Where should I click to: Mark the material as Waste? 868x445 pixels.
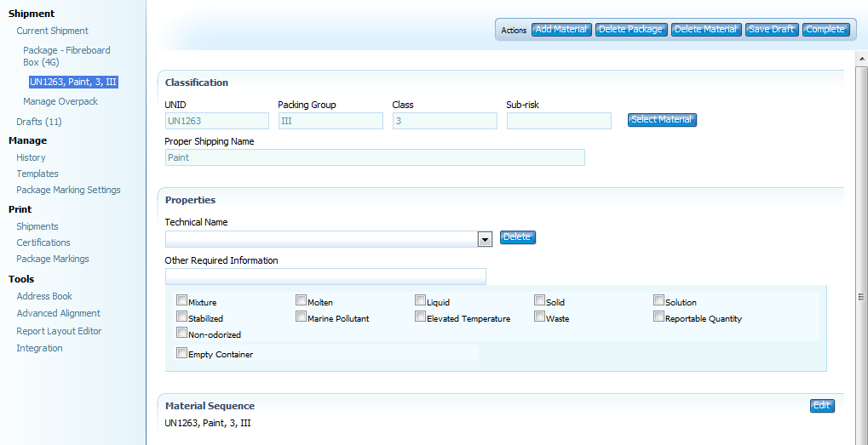click(539, 317)
